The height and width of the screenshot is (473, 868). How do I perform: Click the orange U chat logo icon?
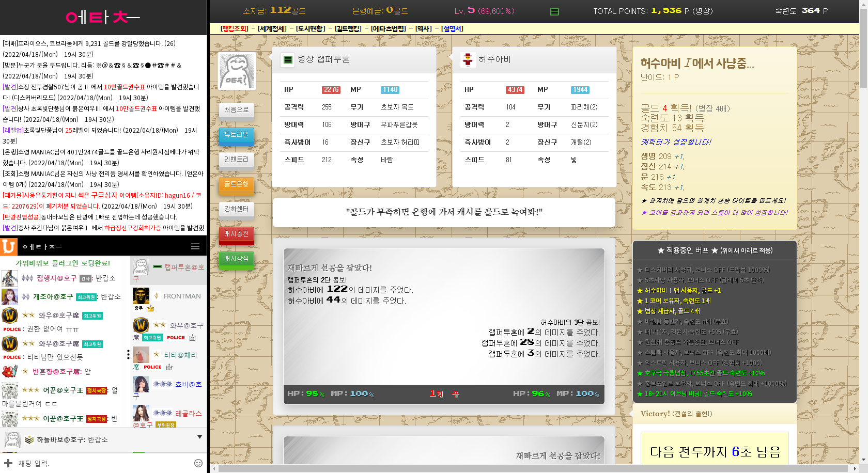[x=9, y=246]
